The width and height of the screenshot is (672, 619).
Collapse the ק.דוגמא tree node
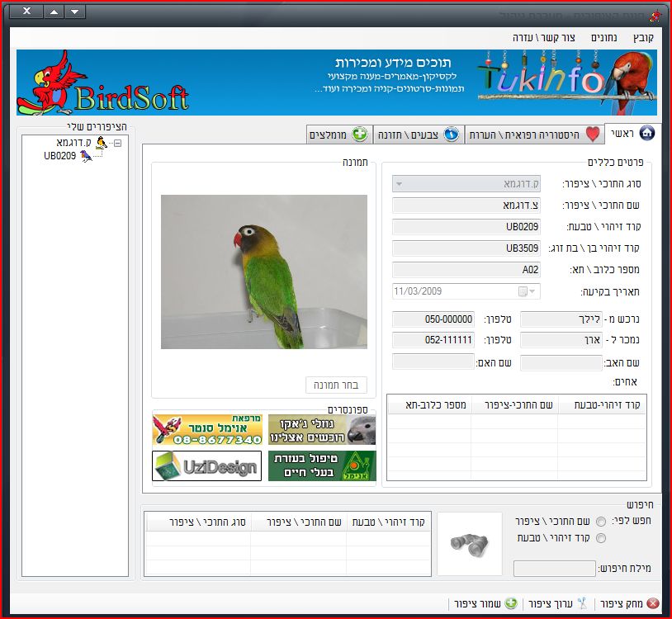click(117, 143)
